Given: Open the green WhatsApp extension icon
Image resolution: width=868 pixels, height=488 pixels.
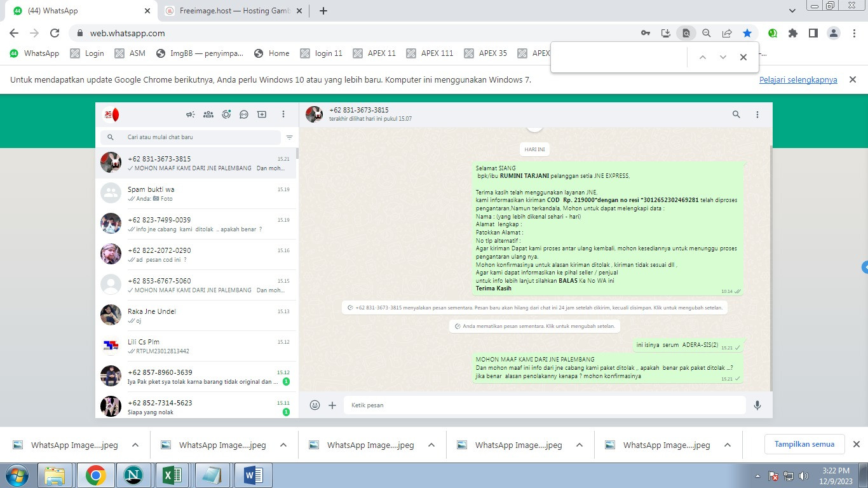Looking at the screenshot, I should (773, 33).
